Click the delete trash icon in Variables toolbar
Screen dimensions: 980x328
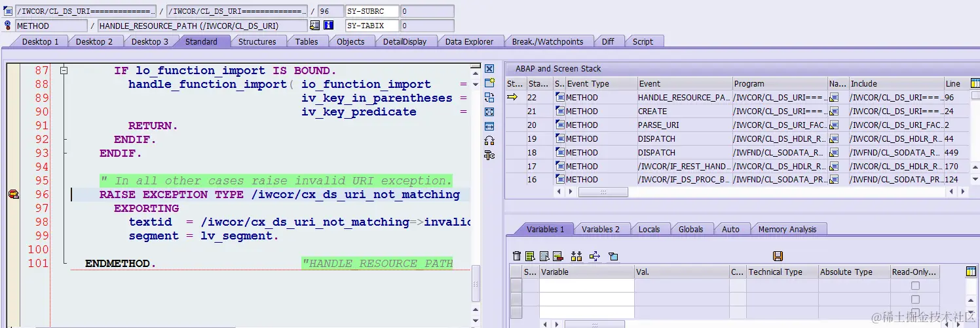(x=517, y=256)
